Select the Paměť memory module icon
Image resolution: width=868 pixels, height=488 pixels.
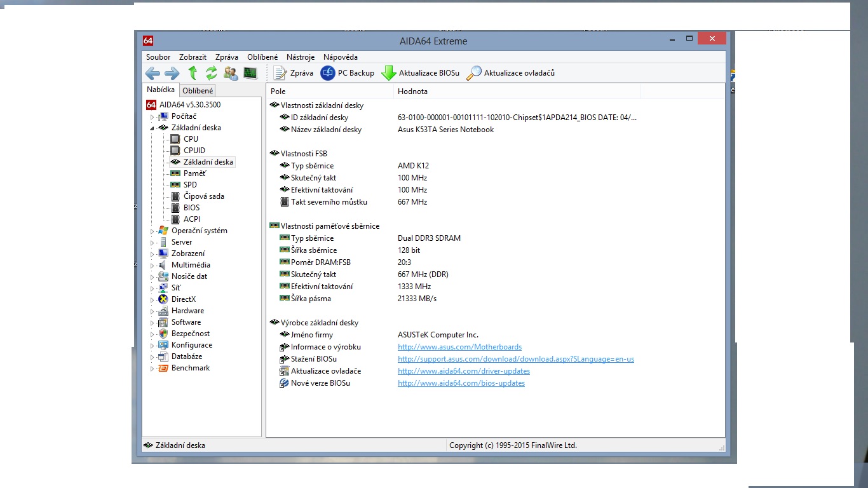pyautogui.click(x=175, y=173)
